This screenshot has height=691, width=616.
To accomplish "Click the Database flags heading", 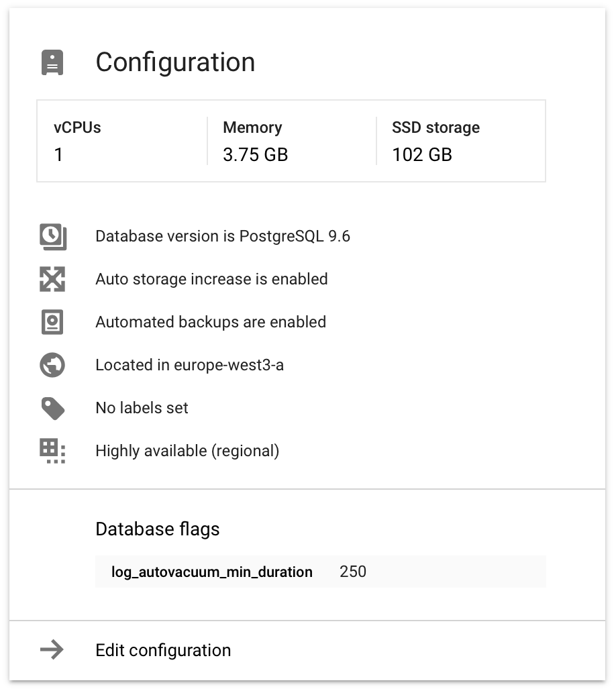I will pos(158,529).
